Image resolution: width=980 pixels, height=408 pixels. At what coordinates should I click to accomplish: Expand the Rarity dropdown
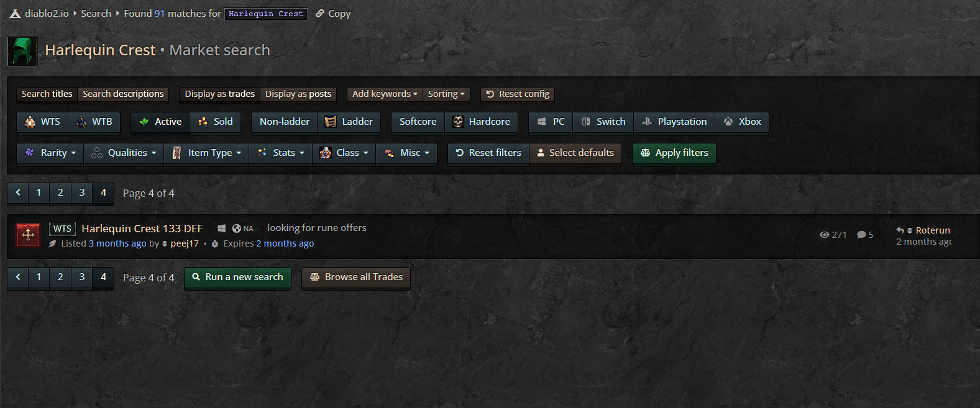pos(50,153)
